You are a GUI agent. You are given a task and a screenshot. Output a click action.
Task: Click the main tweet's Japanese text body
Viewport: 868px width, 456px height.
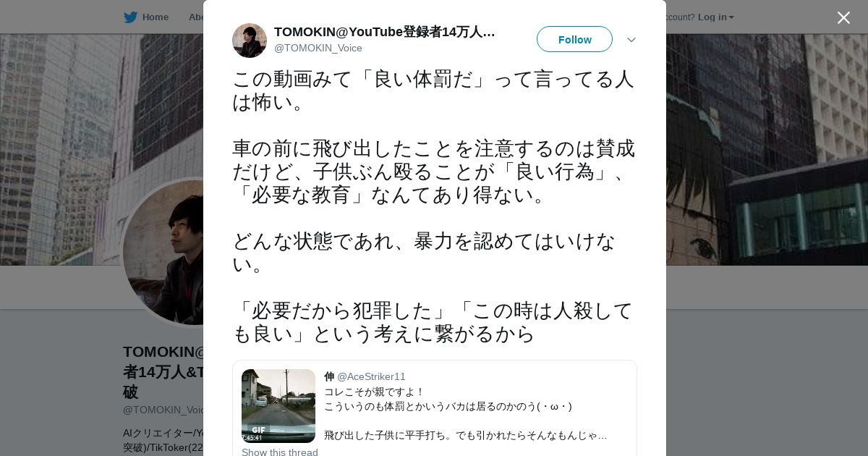tap(434, 206)
